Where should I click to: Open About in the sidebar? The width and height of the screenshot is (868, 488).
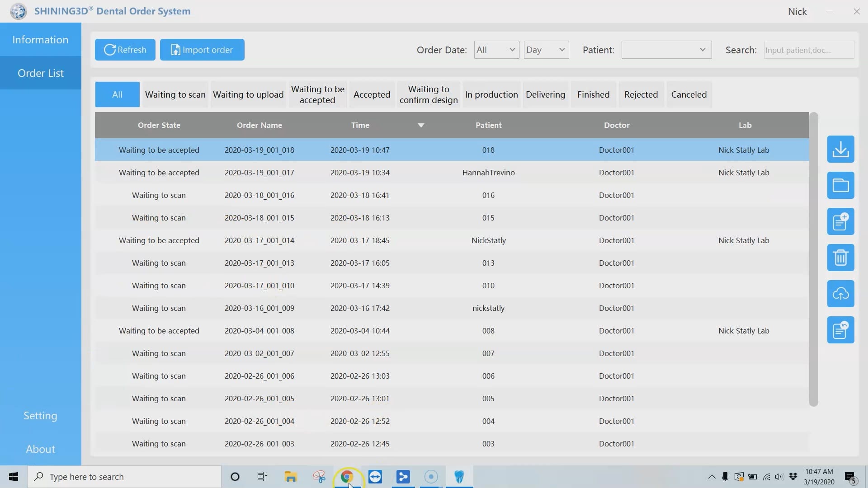[x=41, y=449]
